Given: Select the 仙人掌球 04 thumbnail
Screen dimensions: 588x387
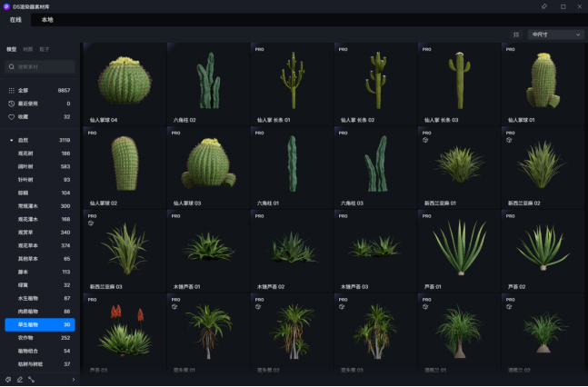Looking at the screenshot, I should [125, 84].
